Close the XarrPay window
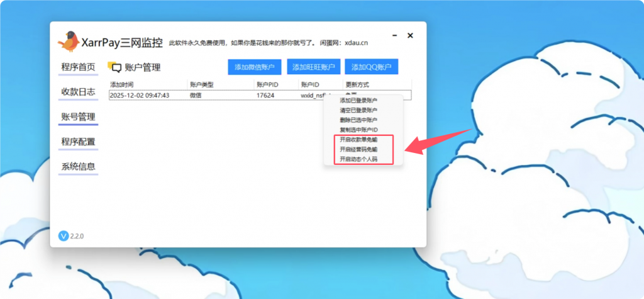The image size is (644, 299). point(410,36)
